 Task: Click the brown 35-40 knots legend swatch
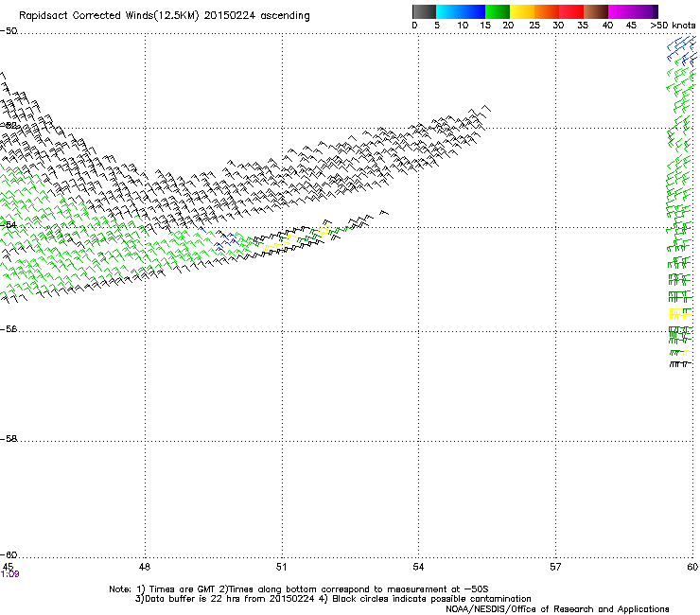click(596, 11)
